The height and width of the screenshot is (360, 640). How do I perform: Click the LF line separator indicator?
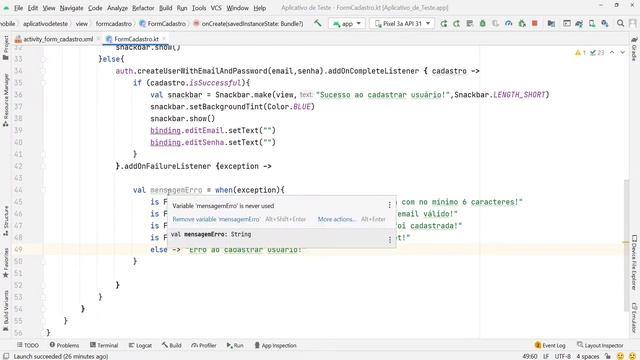pyautogui.click(x=546, y=356)
